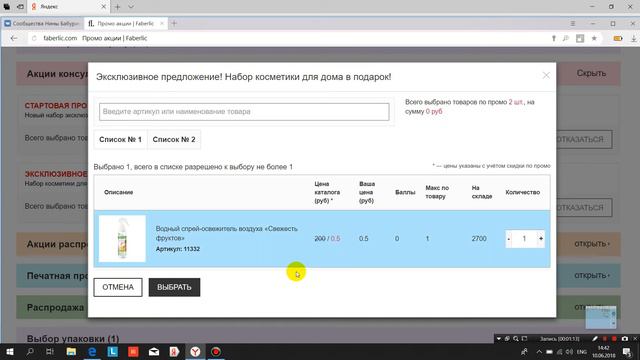Screen dimensions: 640x360
Task: Open the Mail app on the taskbar
Action: coord(154,352)
